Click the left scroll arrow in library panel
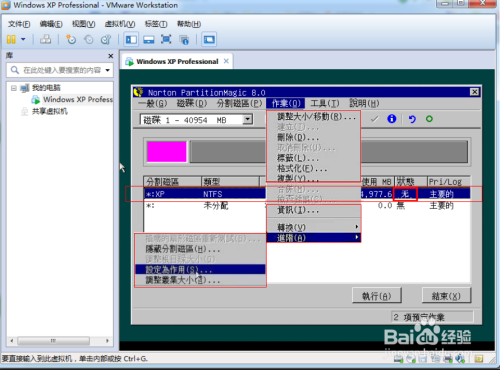The image size is (500, 370). tap(12, 341)
